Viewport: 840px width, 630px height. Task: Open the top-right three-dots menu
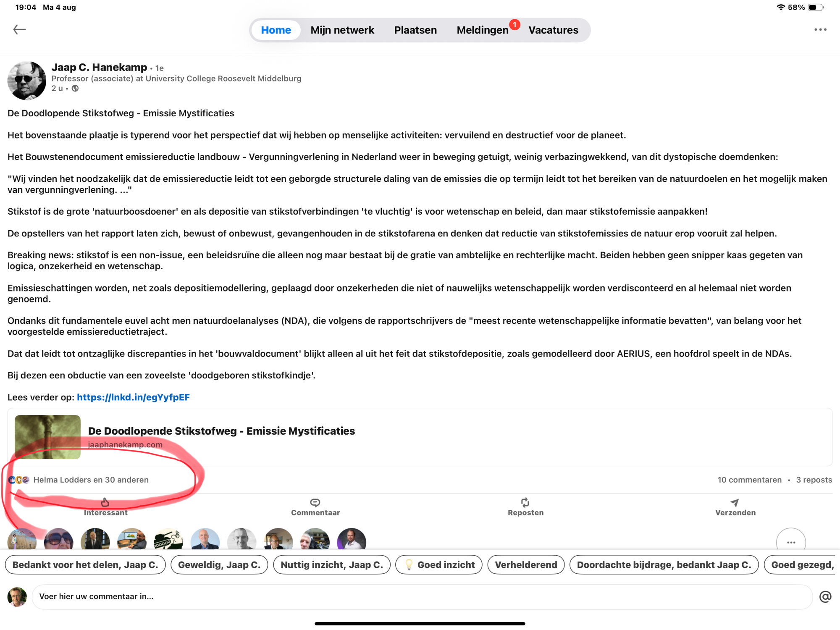pyautogui.click(x=820, y=29)
